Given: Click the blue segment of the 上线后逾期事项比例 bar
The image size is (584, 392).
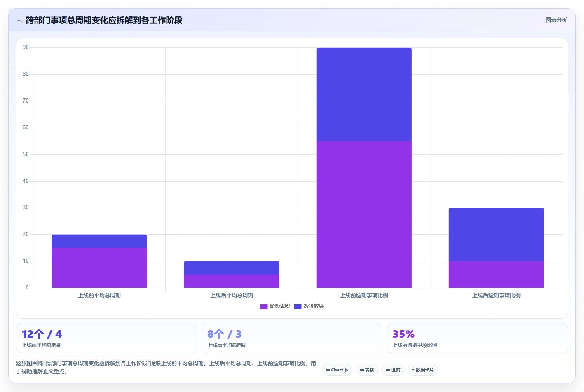Looking at the screenshot, I should [x=496, y=234].
